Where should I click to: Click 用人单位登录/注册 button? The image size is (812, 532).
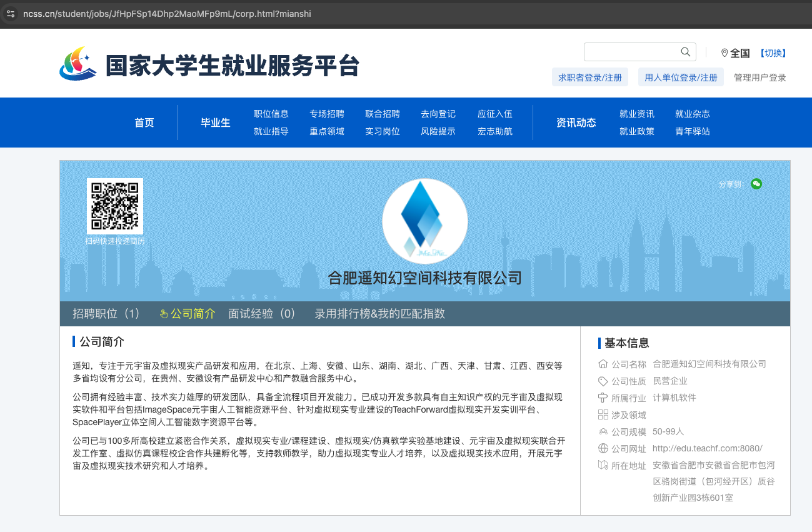click(681, 78)
